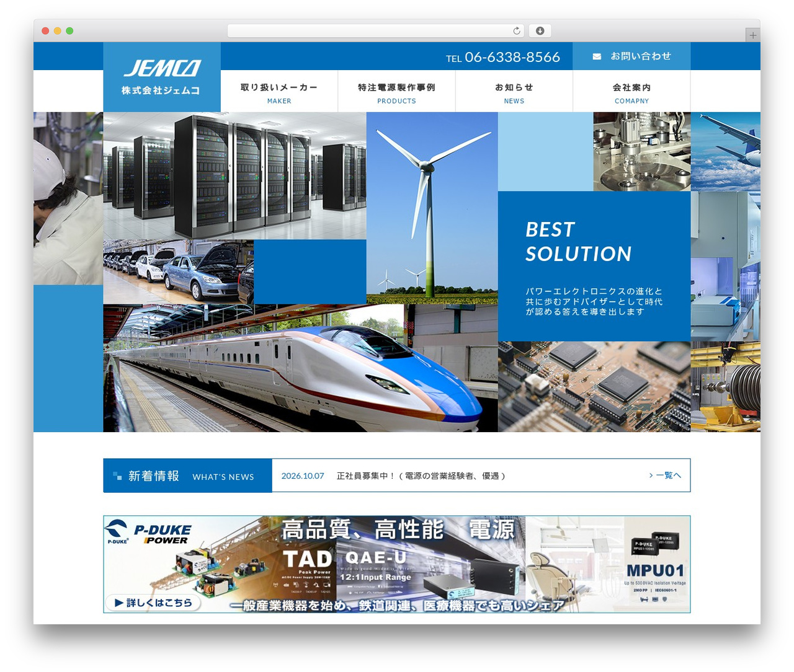Open the お知らせ NEWS menu
The width and height of the screenshot is (794, 672).
pos(514,92)
